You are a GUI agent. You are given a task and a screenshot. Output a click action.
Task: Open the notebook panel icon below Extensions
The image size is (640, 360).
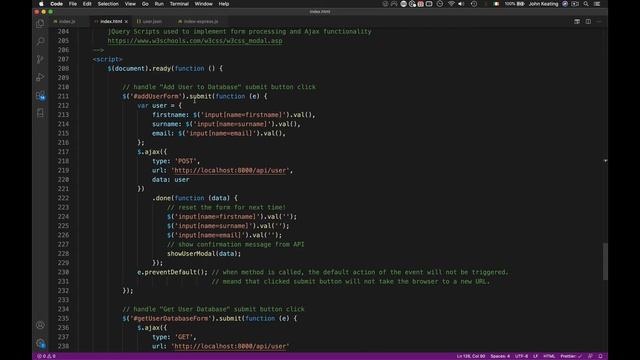[40, 113]
